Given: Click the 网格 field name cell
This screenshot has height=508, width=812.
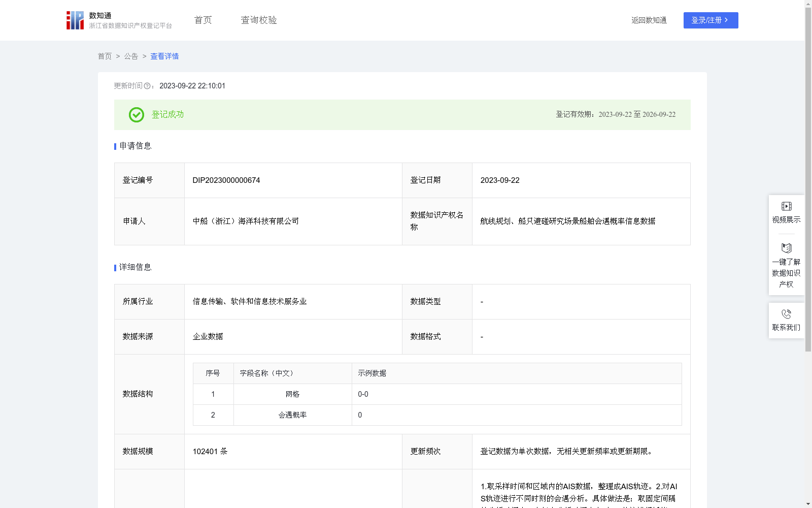Looking at the screenshot, I should pyautogui.click(x=292, y=394).
